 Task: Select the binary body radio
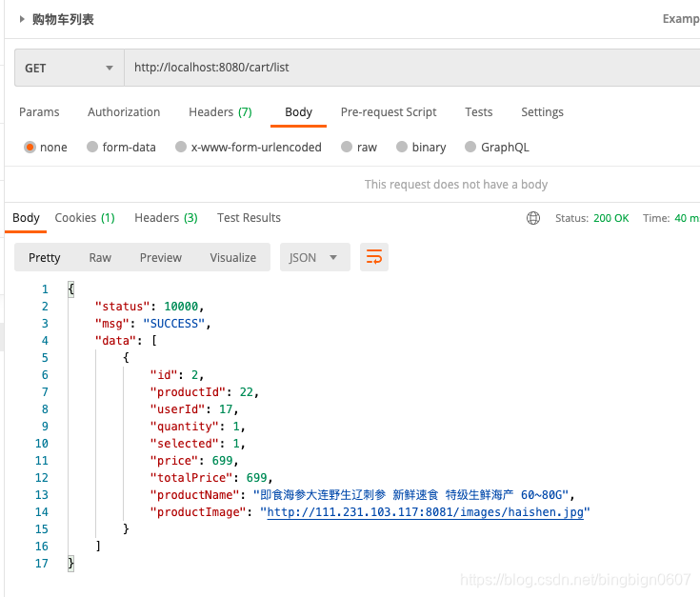coord(402,147)
